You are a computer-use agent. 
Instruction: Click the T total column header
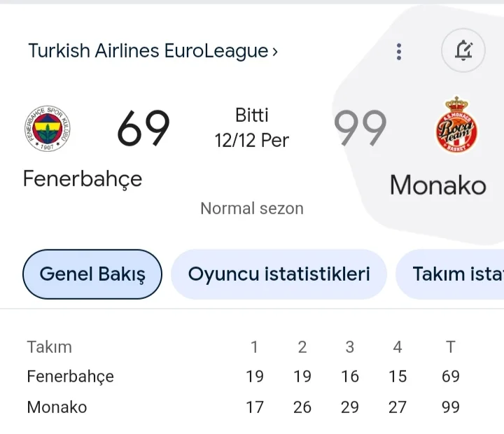pyautogui.click(x=450, y=346)
